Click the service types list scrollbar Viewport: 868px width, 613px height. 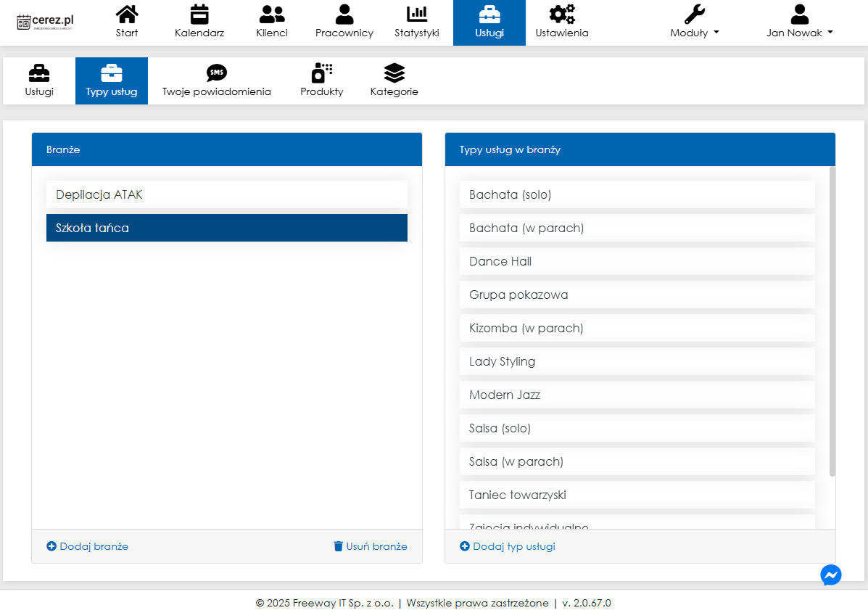pos(832,321)
